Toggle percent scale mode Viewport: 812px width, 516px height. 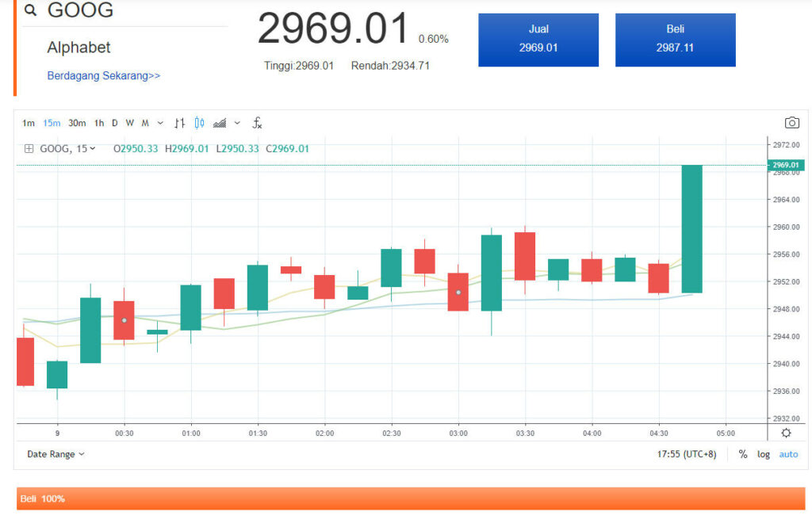point(743,454)
